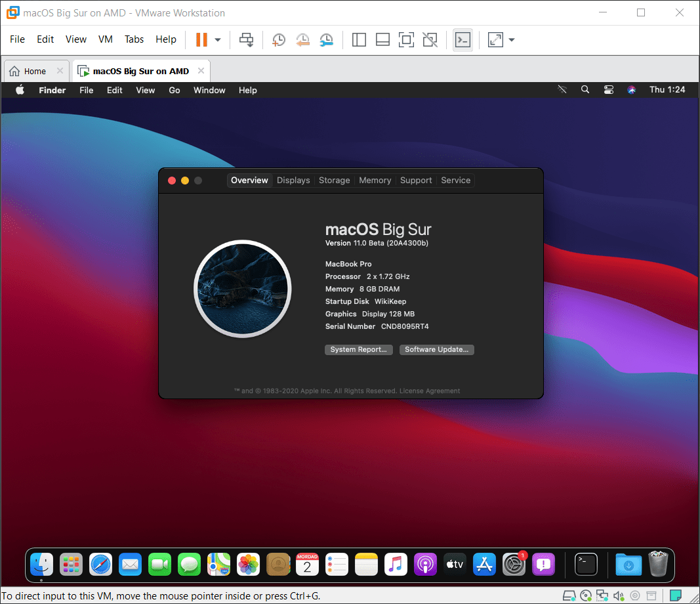Open Finder from the Dock
Screen dimensions: 700x604
click(41, 564)
